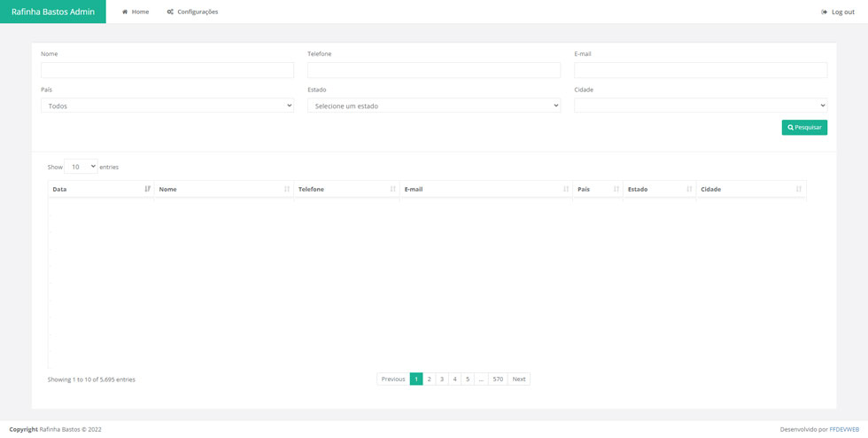Open the País dropdown showing Todos
Viewport: 868px width, 438px height.
(x=167, y=106)
